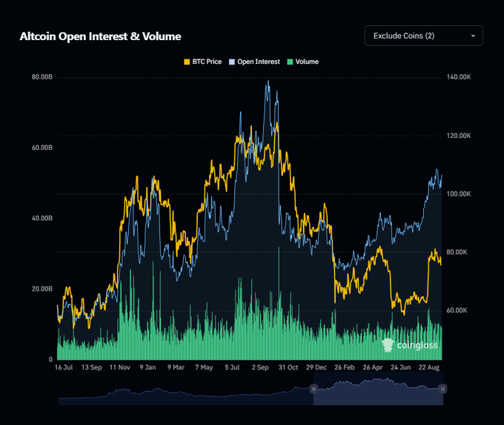
Task: Click the 9 Jan date label
Action: point(147,367)
